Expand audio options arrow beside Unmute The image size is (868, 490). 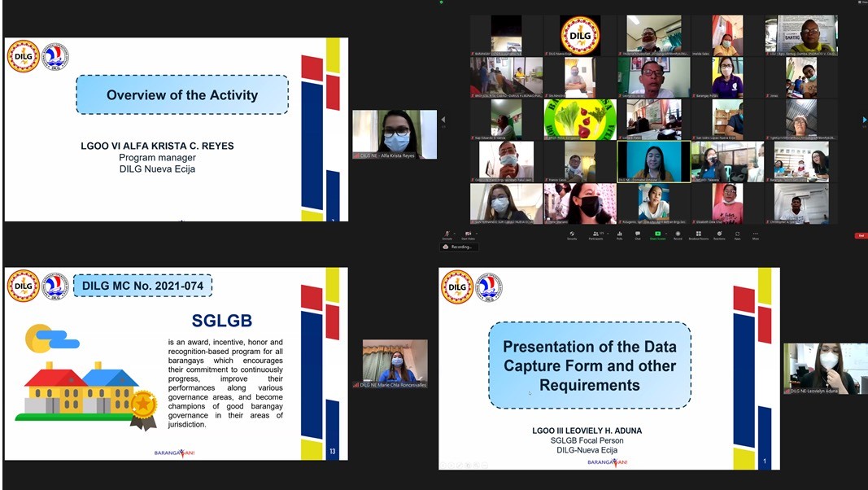point(454,233)
